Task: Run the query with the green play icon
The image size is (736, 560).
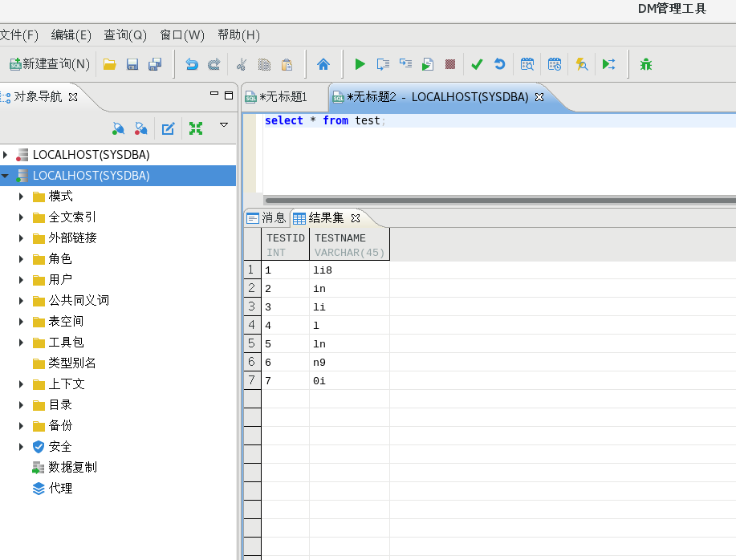Action: tap(360, 64)
